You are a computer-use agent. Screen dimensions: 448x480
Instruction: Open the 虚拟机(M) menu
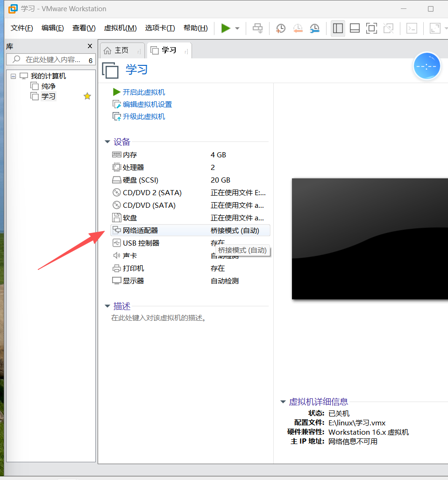click(x=121, y=28)
